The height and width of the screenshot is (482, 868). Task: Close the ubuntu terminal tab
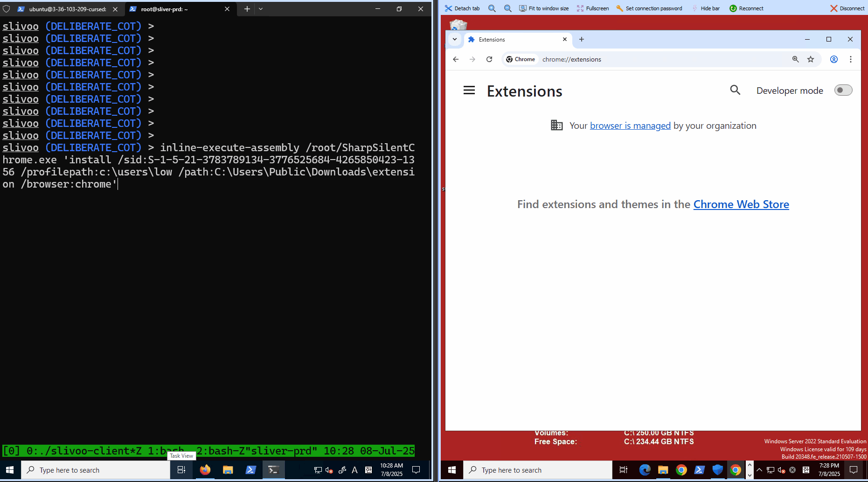tap(115, 9)
